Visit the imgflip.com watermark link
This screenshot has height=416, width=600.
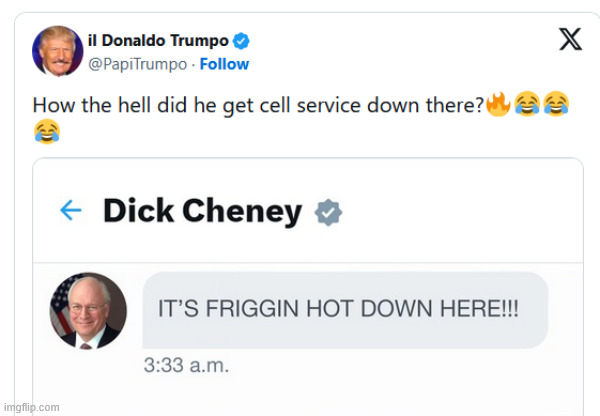tap(30, 407)
